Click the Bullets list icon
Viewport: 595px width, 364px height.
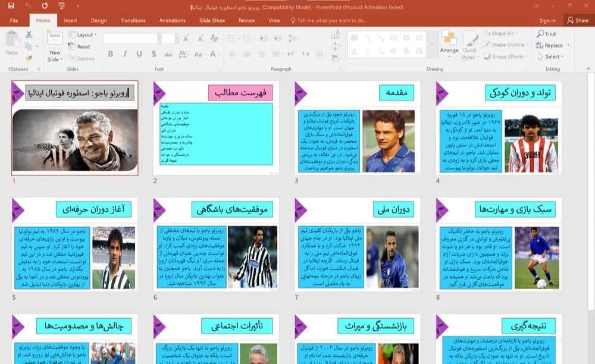232,38
